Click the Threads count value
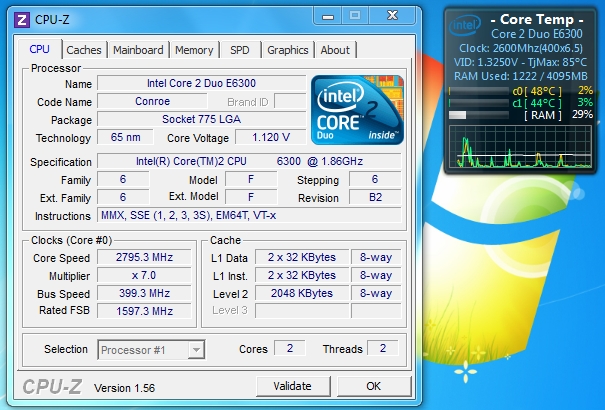 383,348
